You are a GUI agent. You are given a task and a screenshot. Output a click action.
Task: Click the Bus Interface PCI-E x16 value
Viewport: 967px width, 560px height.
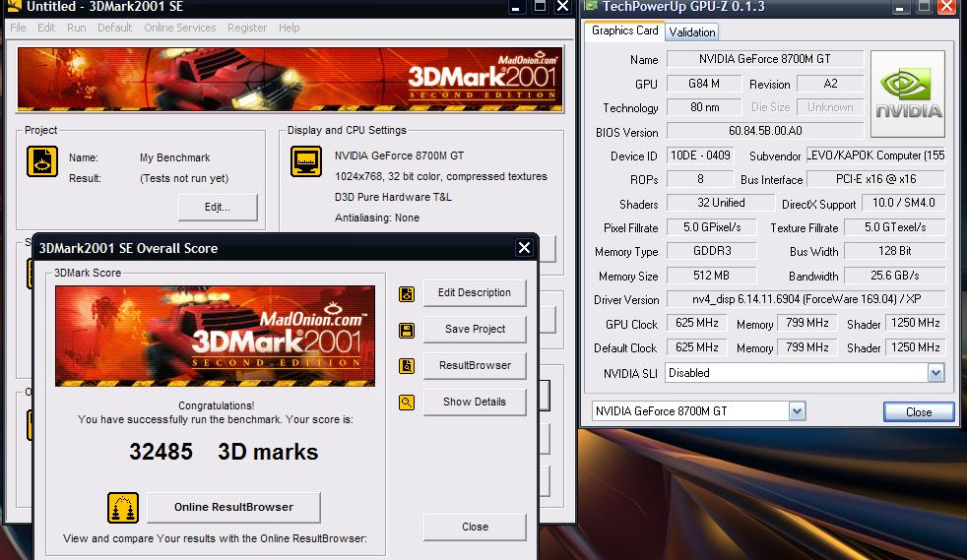click(x=875, y=179)
